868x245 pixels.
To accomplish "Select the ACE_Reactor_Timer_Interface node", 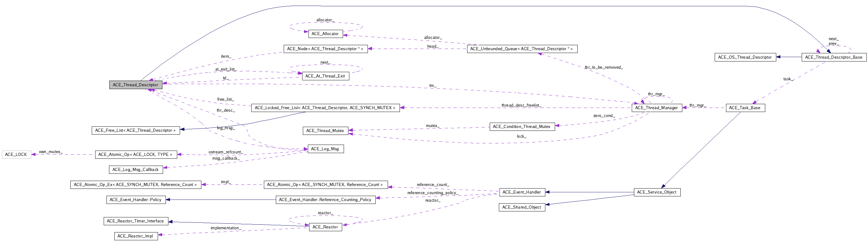I will click(135, 221).
